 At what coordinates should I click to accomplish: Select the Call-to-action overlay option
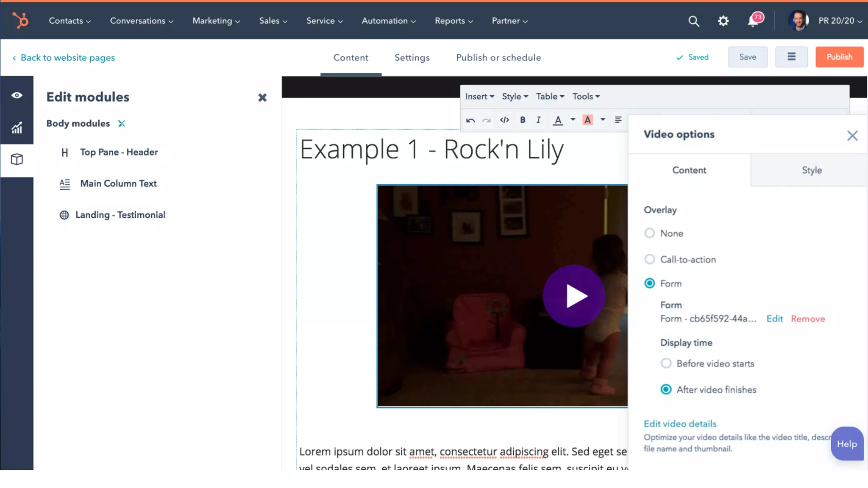[649, 259]
